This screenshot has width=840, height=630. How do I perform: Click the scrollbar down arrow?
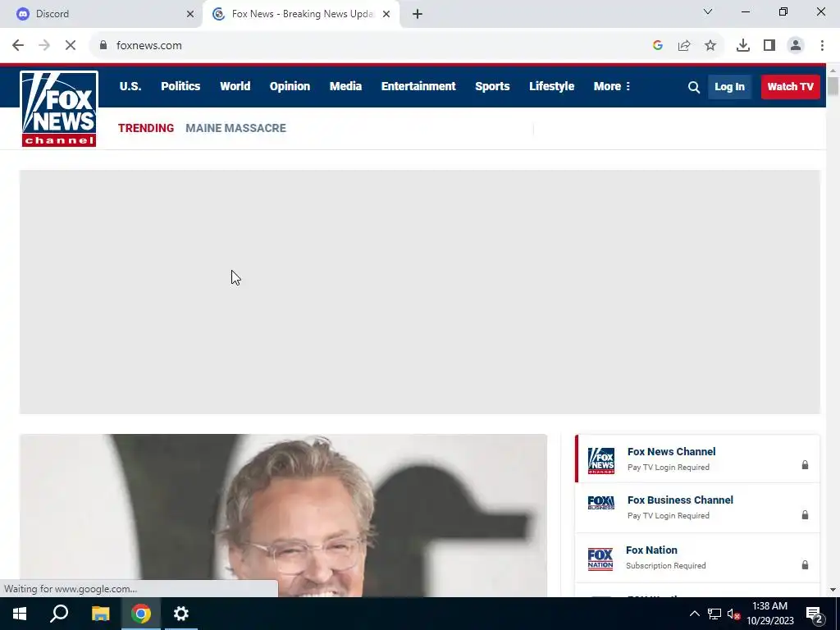[833, 590]
